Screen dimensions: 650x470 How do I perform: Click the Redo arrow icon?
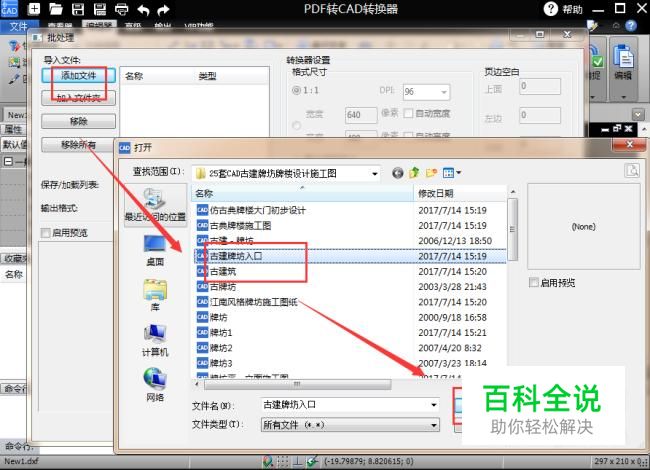tap(163, 9)
